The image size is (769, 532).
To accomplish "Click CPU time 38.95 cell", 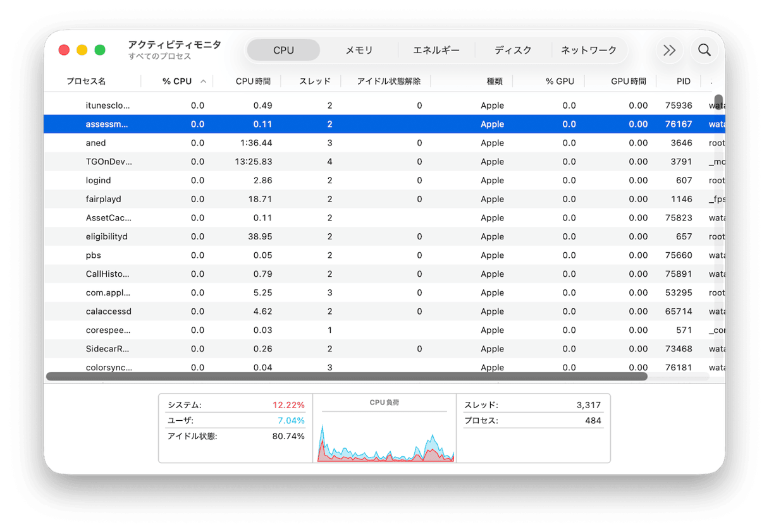I will tap(260, 236).
